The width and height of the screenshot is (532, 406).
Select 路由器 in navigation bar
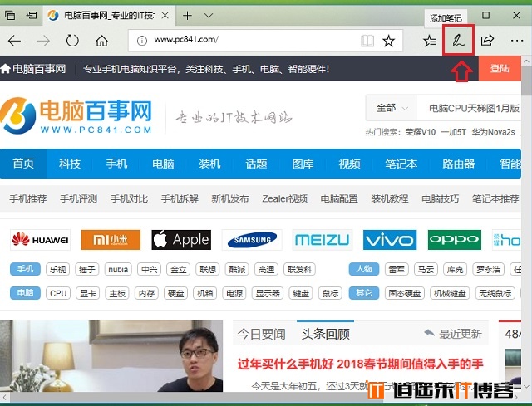tap(458, 164)
